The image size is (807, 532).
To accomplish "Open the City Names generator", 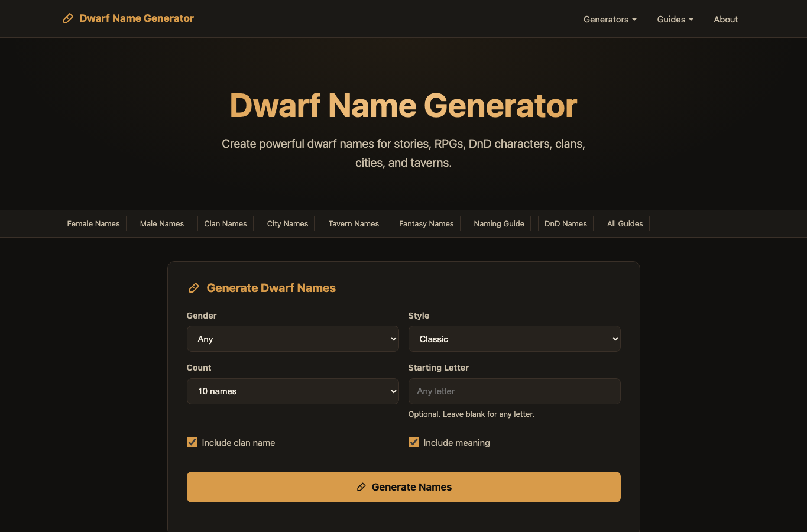I will pos(287,223).
